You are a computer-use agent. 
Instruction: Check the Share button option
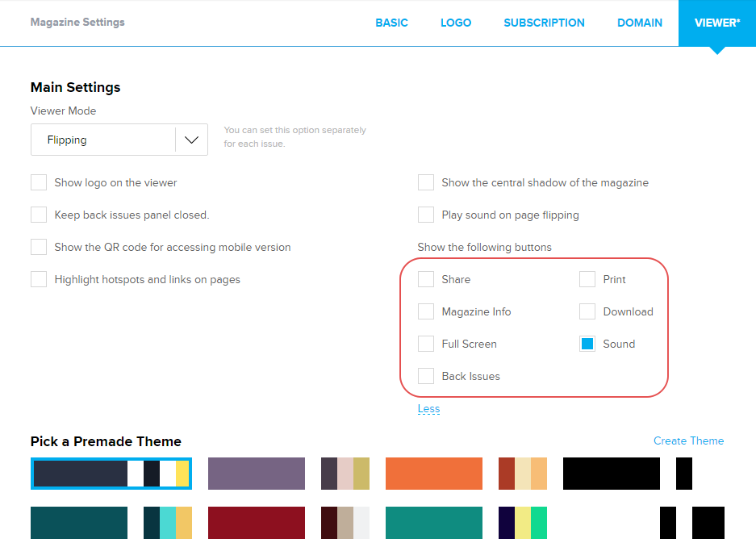426,279
